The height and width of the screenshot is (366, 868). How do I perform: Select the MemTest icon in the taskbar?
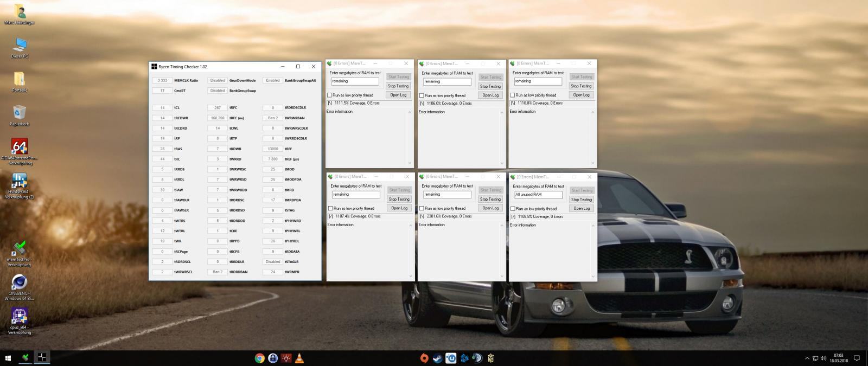click(x=25, y=358)
